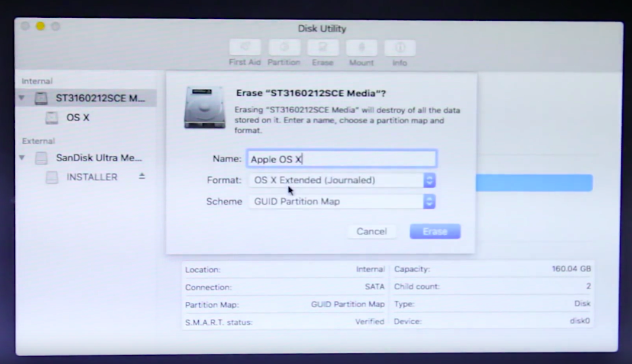The image size is (632, 364).
Task: Click the OS X volume icon
Action: click(x=51, y=118)
